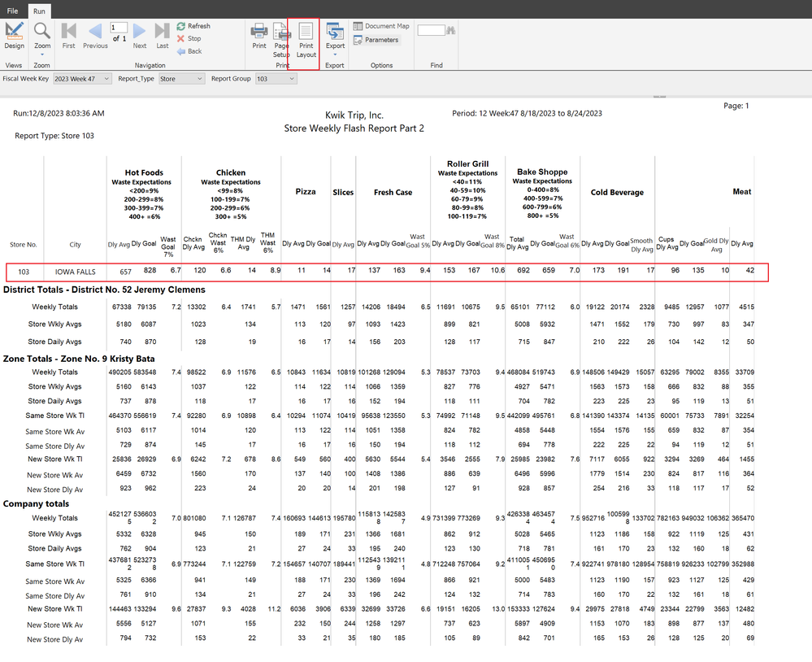The height and width of the screenshot is (662, 812).
Task: Open the Report Group dropdown
Action: [276, 79]
